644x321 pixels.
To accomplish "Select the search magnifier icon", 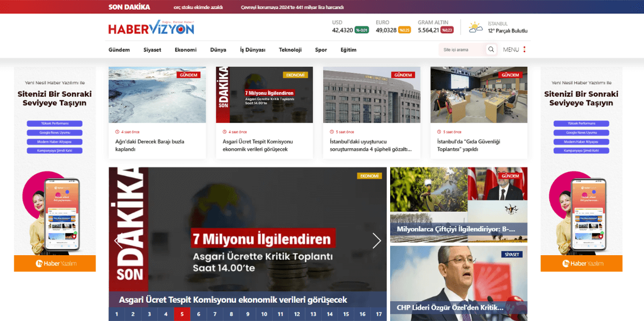I will tap(491, 49).
